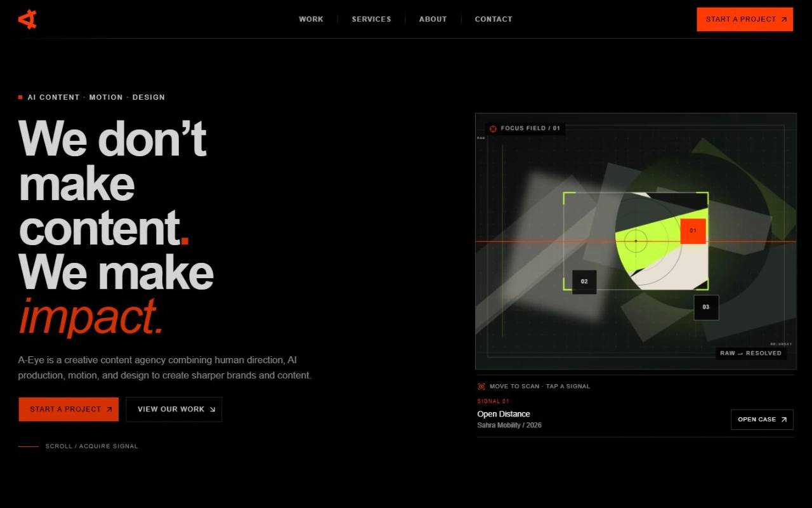Click arrow icon in Open Case button
812x508 pixels.
click(784, 420)
